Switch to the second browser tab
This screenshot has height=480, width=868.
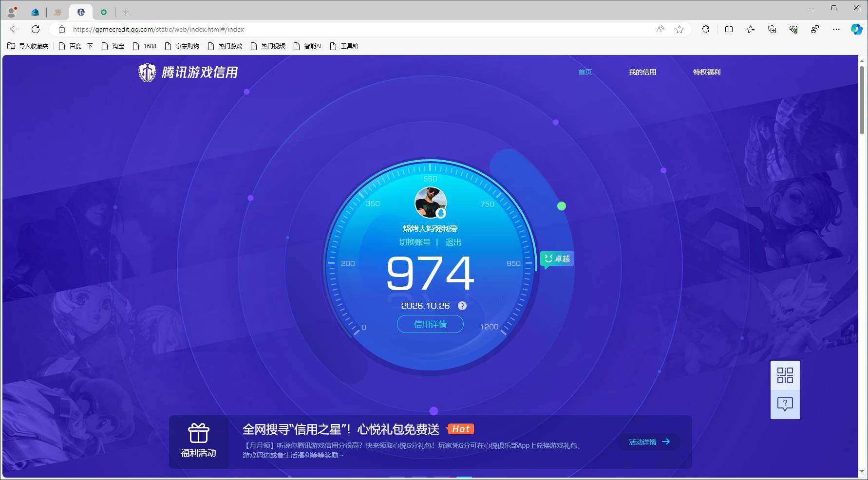[58, 12]
